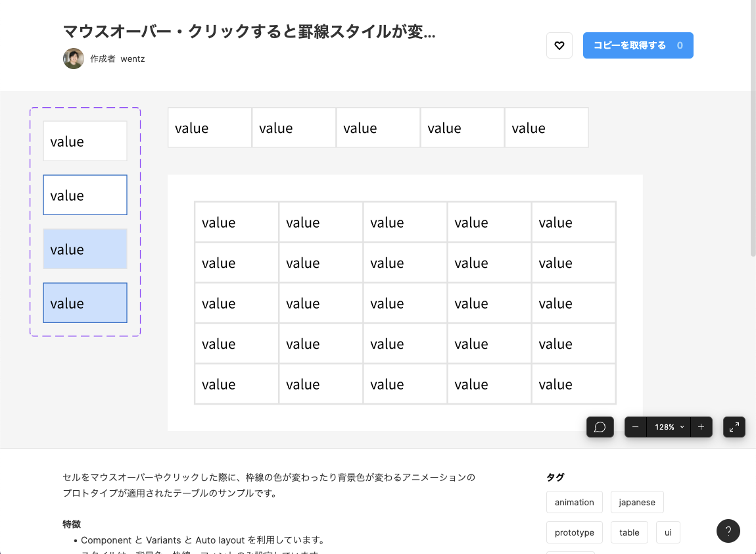
Task: Open the 128% zoom level dropdown
Action: coord(669,427)
